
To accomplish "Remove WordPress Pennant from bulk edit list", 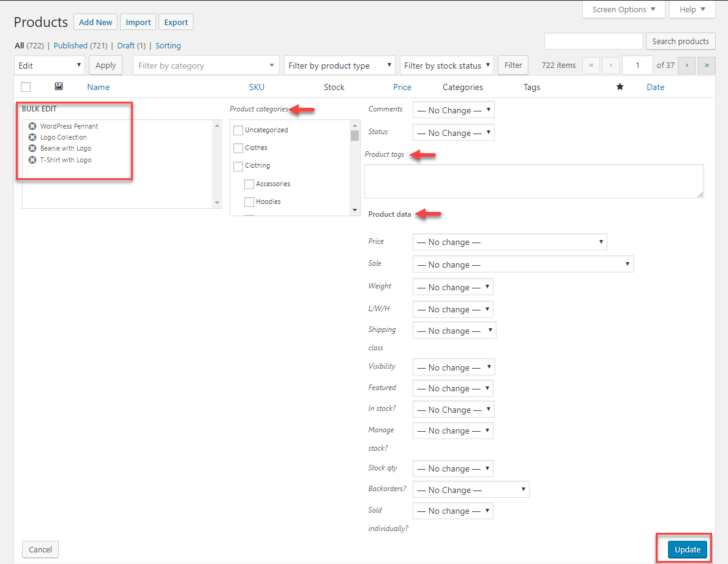I will 32,126.
